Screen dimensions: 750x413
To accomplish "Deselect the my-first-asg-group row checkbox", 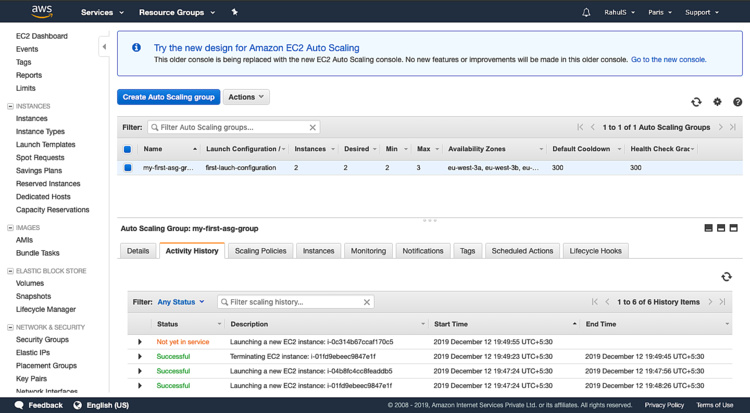I will point(128,168).
